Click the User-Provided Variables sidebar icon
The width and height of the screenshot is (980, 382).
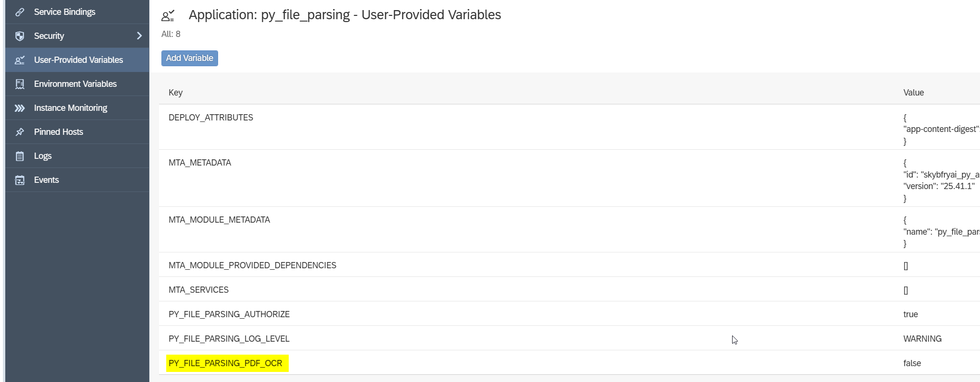click(20, 60)
